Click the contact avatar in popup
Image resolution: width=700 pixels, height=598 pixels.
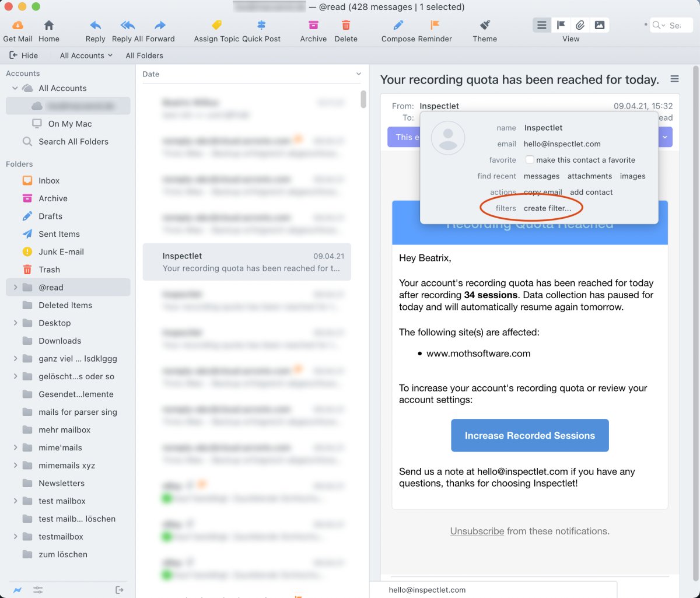(x=448, y=138)
